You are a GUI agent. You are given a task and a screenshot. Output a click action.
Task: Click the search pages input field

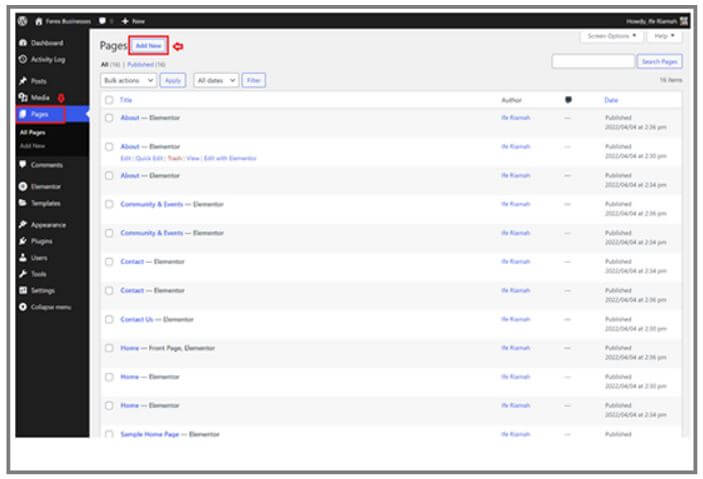(x=593, y=61)
